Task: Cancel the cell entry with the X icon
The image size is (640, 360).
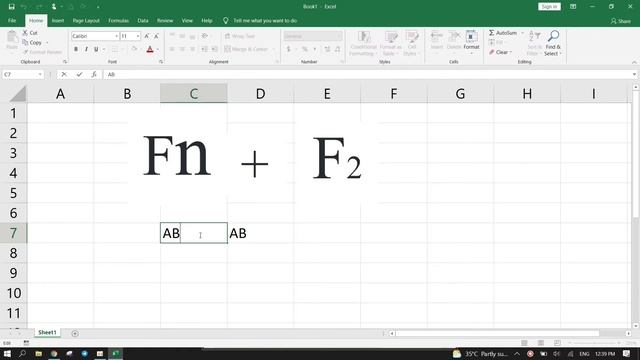Action: pos(64,74)
